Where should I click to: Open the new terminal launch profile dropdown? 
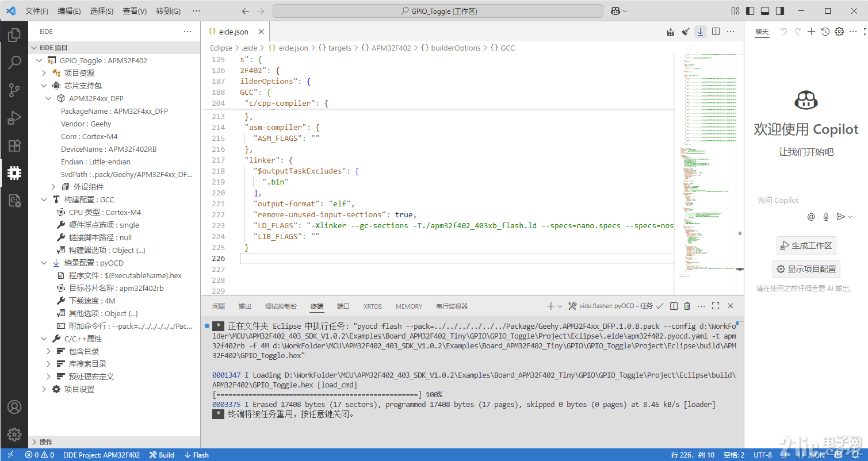tap(560, 306)
